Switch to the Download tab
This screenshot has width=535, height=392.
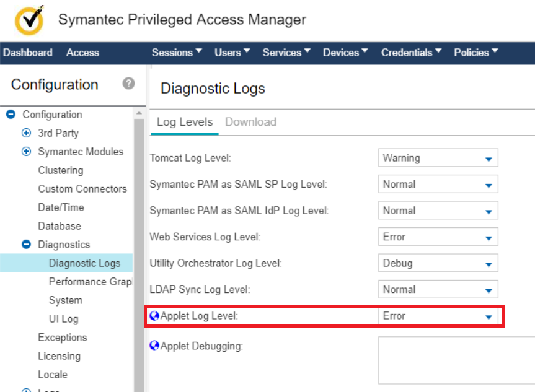250,122
